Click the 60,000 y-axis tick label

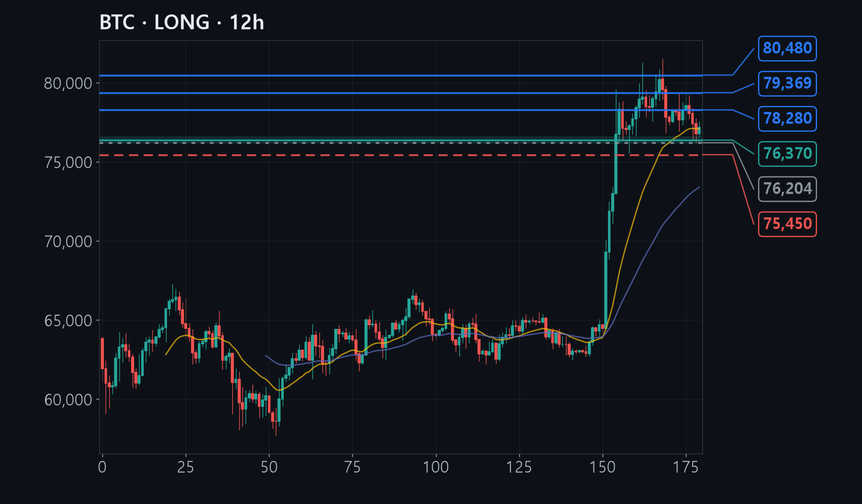[68, 400]
